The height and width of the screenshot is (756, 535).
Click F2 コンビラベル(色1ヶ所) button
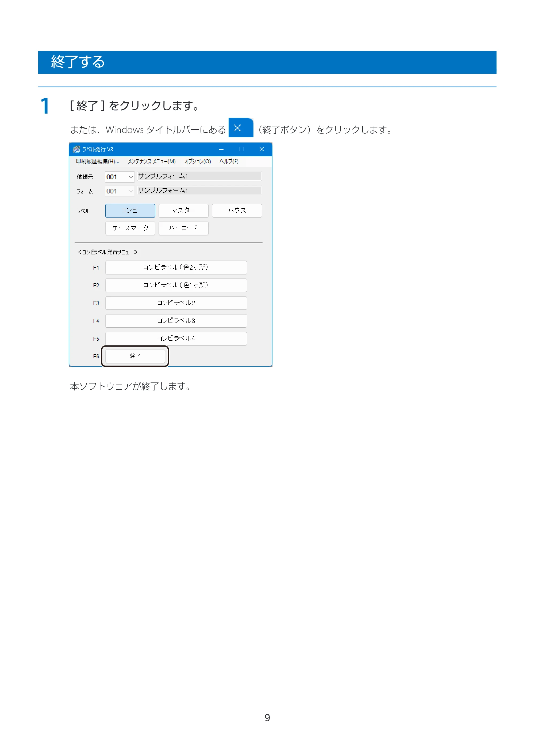point(176,285)
